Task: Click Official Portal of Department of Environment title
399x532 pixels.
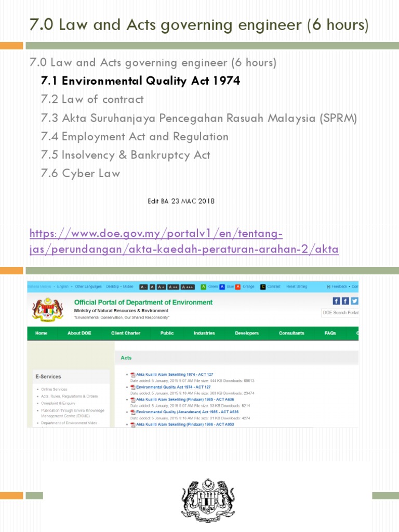Action: [x=143, y=302]
